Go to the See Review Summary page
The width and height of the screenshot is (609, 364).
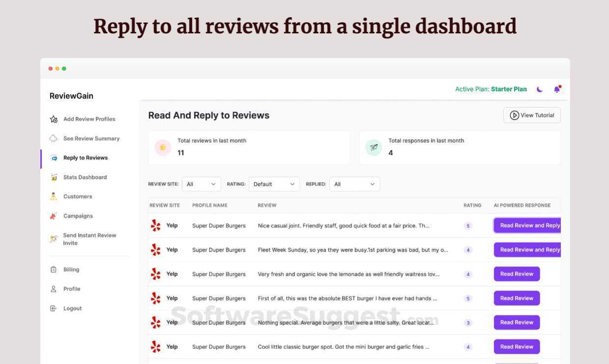tap(91, 138)
